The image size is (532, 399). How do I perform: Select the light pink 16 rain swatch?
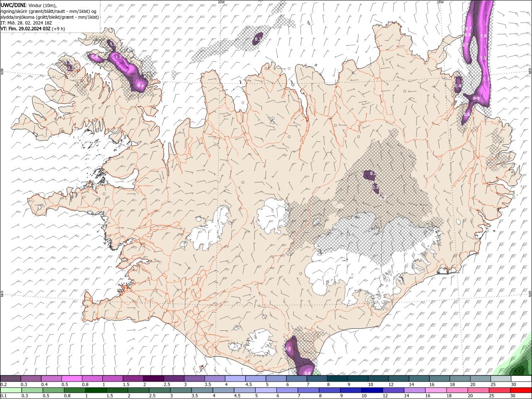point(436,390)
